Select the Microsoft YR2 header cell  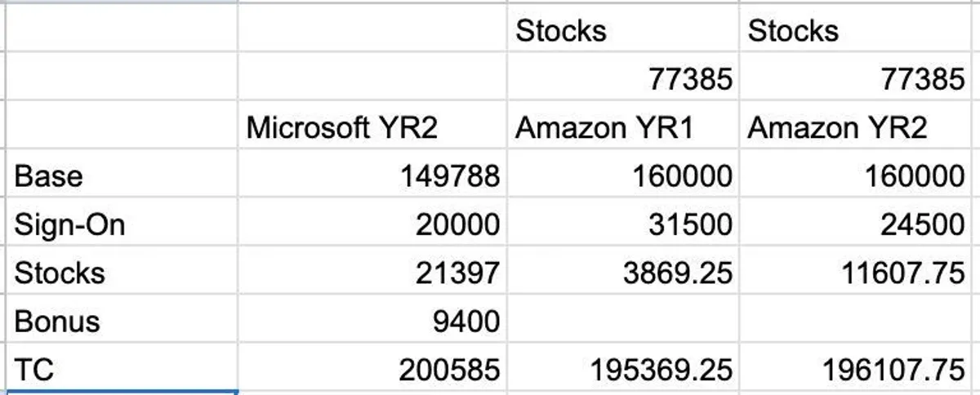pyautogui.click(x=342, y=128)
